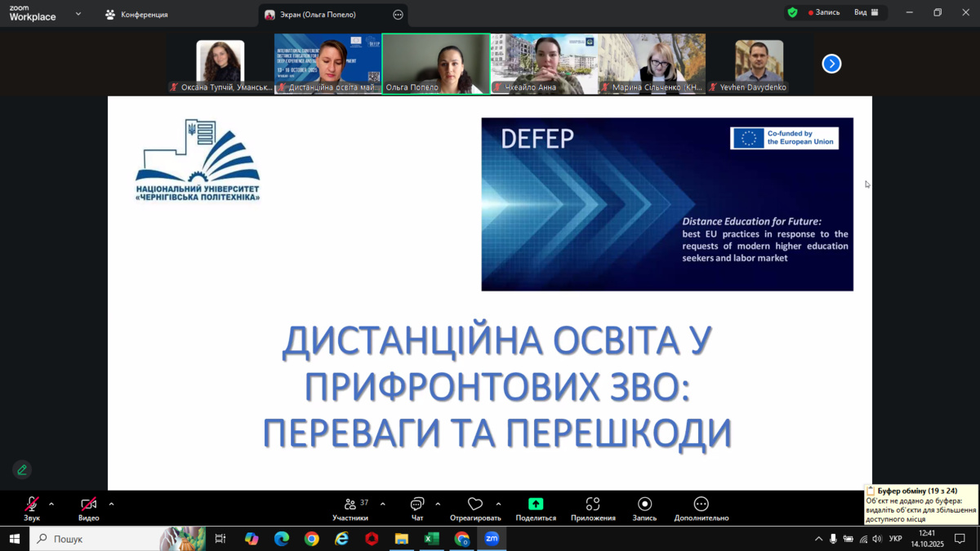Viewport: 980px width, 551px height.
Task: Open the Участники participants panel
Action: pos(350,505)
